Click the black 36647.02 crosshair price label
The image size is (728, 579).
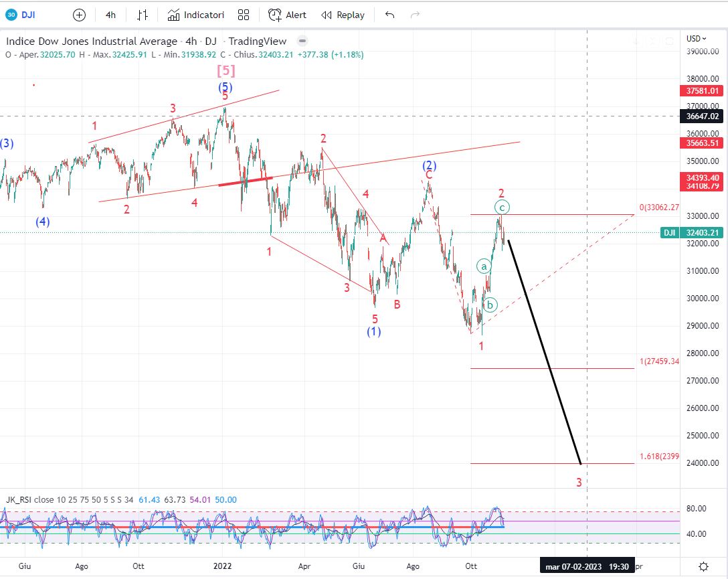point(702,116)
